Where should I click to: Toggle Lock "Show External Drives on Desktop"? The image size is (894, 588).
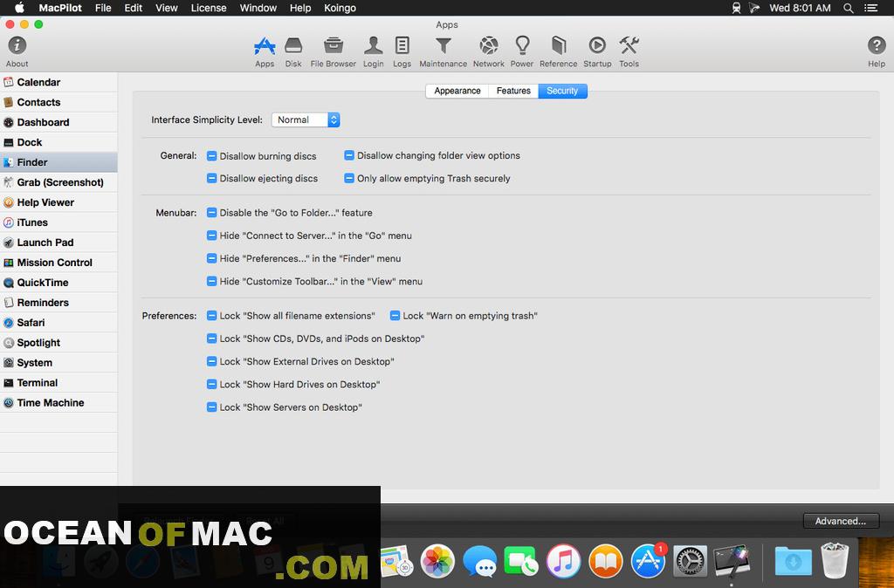pyautogui.click(x=211, y=361)
